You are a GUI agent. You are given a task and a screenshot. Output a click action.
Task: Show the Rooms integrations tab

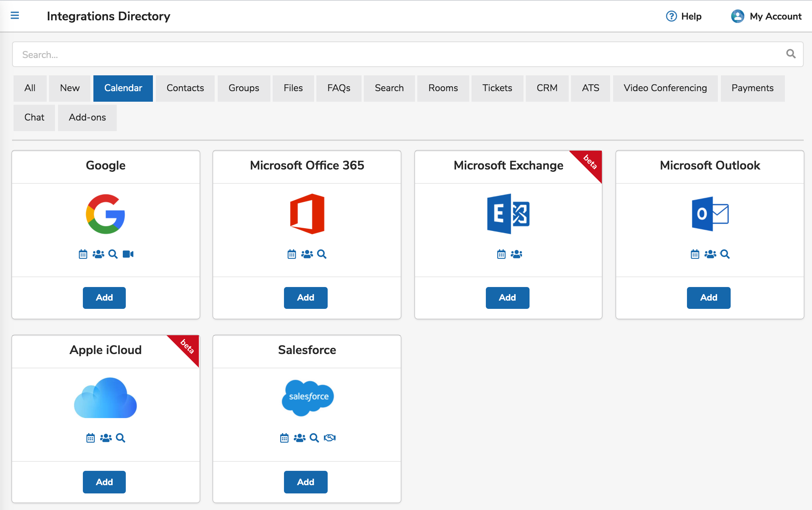[443, 88]
